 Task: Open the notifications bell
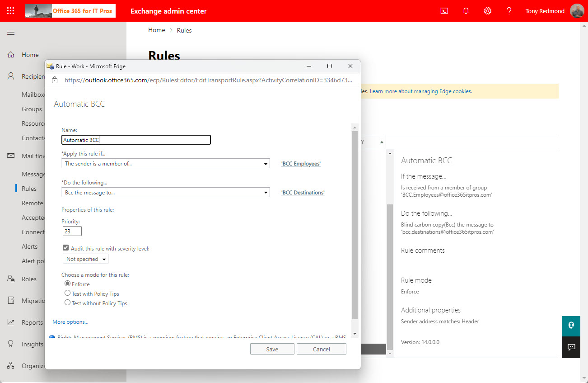point(466,11)
